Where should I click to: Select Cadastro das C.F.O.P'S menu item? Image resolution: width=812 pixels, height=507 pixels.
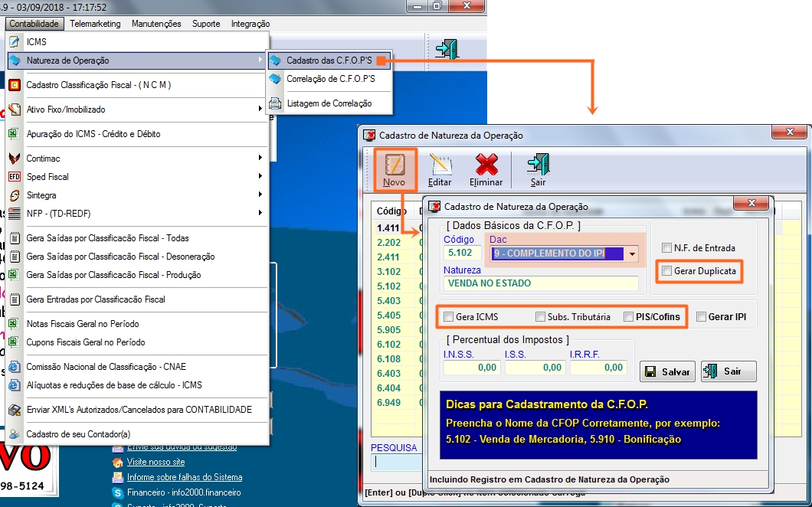[x=330, y=61]
